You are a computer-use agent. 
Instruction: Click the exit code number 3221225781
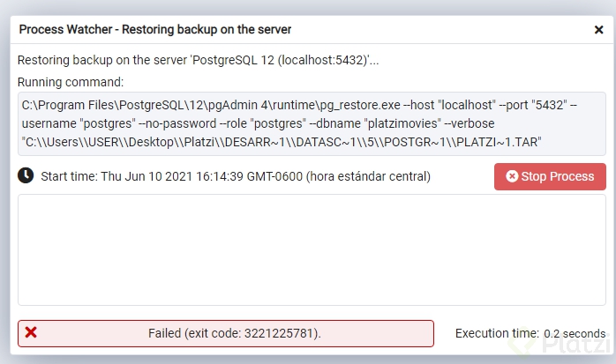(x=277, y=333)
